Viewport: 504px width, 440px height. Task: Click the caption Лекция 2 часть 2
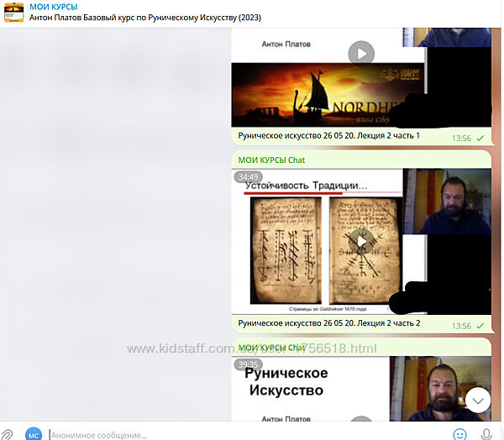point(328,323)
